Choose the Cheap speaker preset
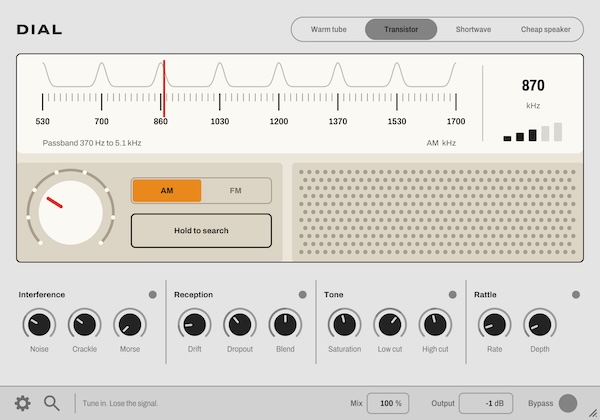The height and width of the screenshot is (420, 600). (x=546, y=29)
